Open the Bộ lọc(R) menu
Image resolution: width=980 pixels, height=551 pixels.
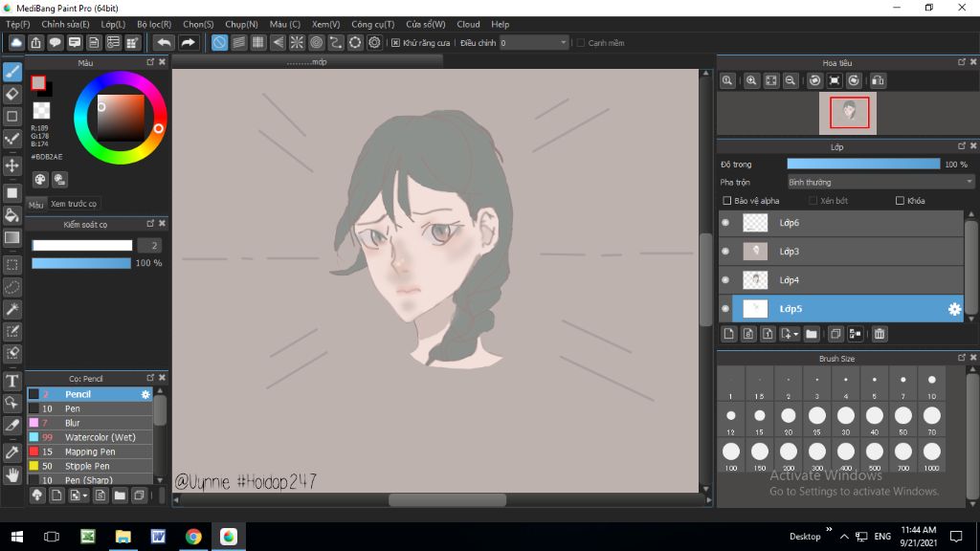click(x=154, y=24)
